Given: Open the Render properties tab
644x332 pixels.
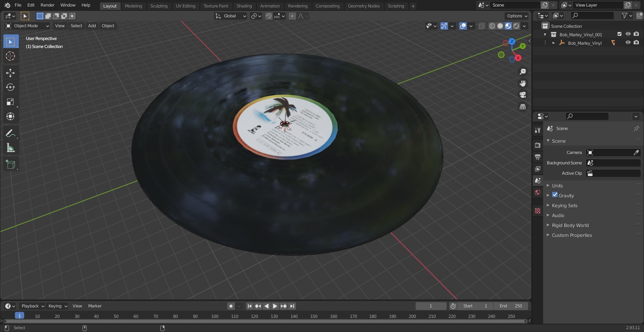Looking at the screenshot, I should click(x=537, y=145).
